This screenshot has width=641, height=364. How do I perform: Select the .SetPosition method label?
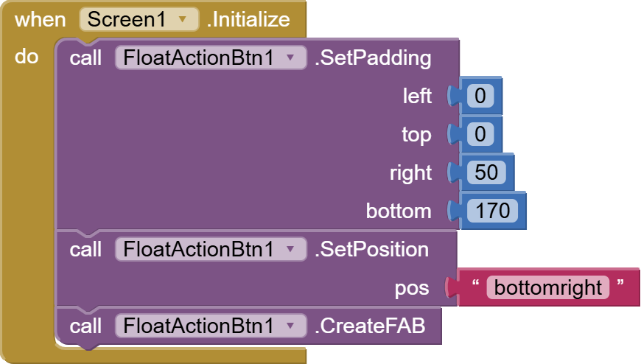(371, 250)
